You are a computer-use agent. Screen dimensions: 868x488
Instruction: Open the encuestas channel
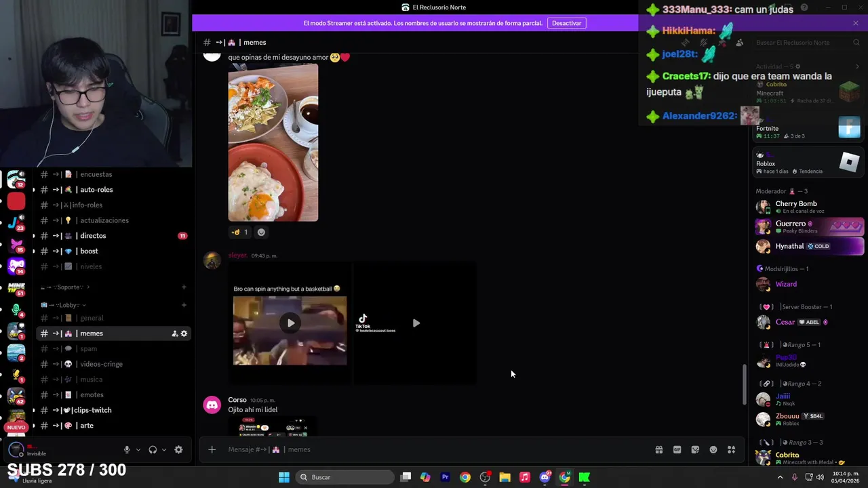[113, 174]
